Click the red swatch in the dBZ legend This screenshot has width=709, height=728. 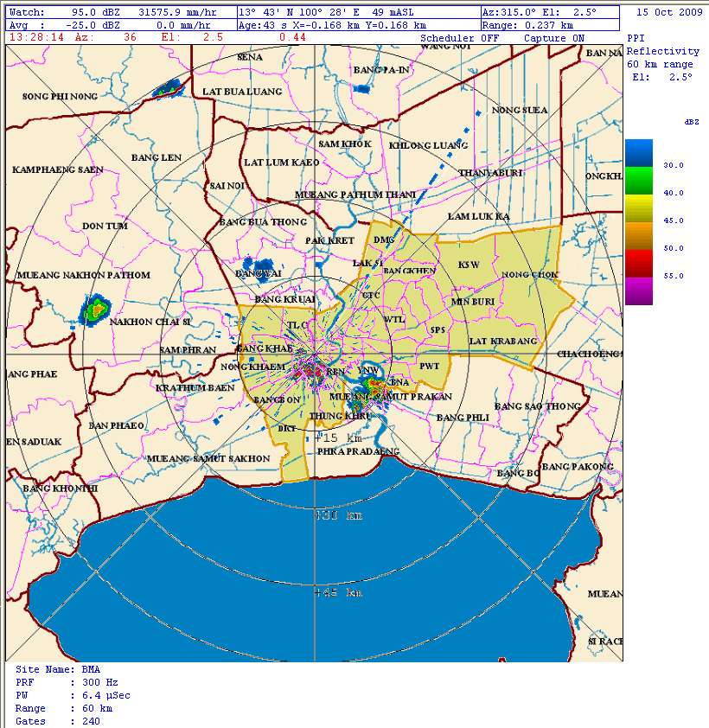point(639,263)
